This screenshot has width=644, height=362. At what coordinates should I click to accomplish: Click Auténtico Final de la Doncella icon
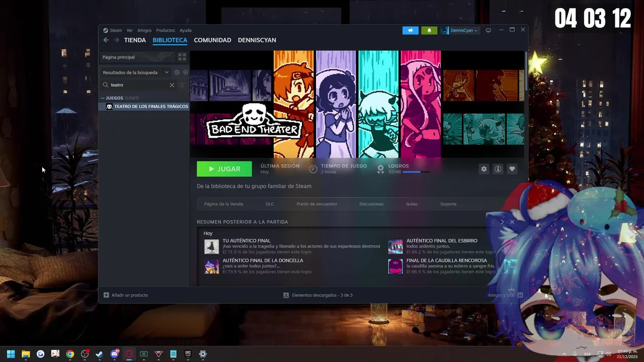211,266
